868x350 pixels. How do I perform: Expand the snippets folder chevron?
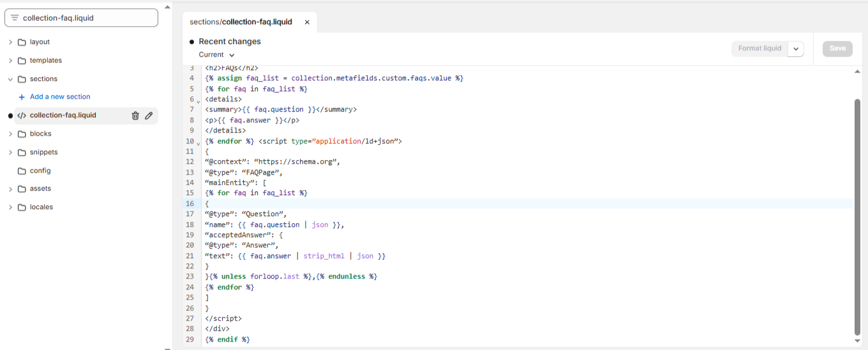[10, 152]
